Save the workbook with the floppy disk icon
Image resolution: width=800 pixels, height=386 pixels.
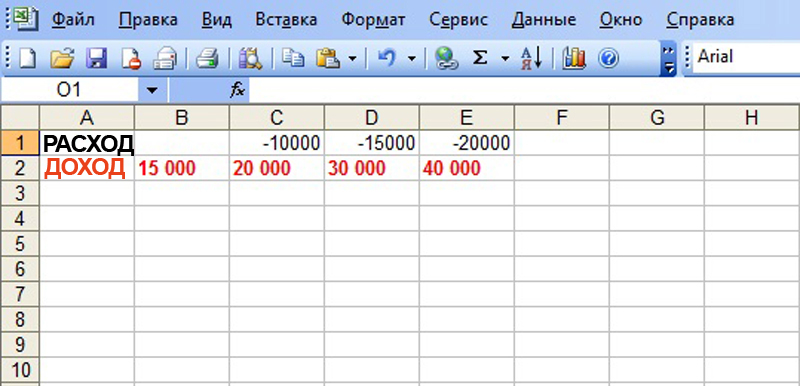(x=96, y=58)
